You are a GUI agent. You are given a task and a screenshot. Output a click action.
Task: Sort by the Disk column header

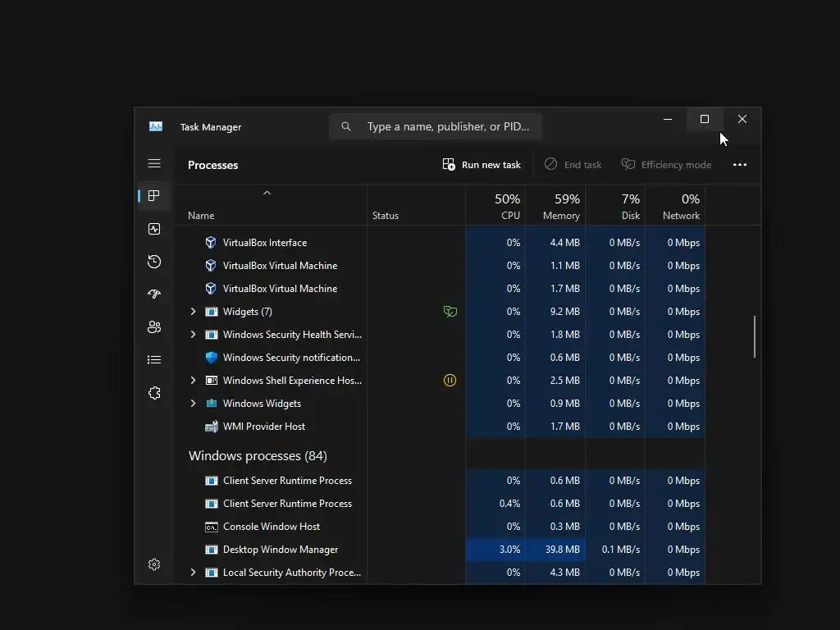(x=615, y=206)
